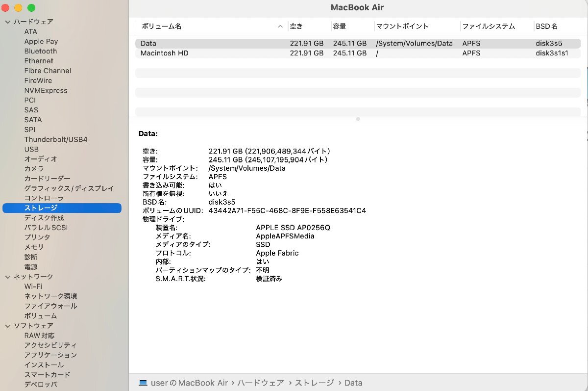588x391 pixels.
Task: Click disk3s1s1 BSD name cell
Action: [x=552, y=53]
